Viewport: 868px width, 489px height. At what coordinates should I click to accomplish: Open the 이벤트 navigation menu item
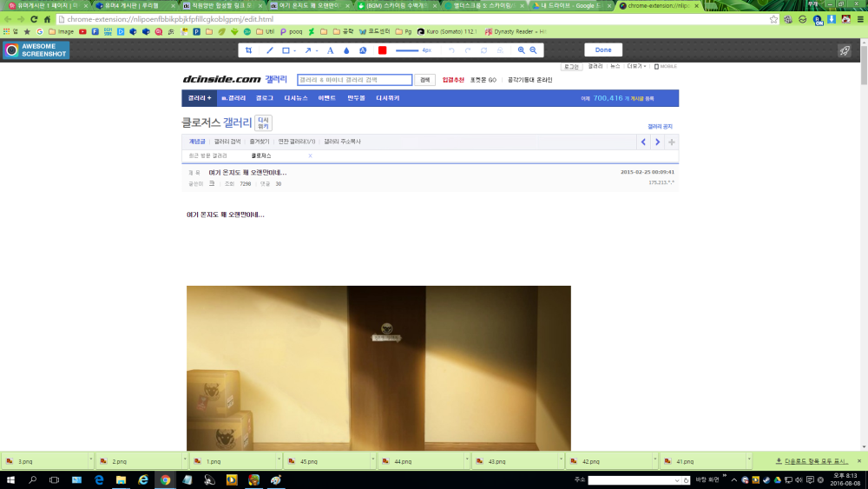pos(327,98)
